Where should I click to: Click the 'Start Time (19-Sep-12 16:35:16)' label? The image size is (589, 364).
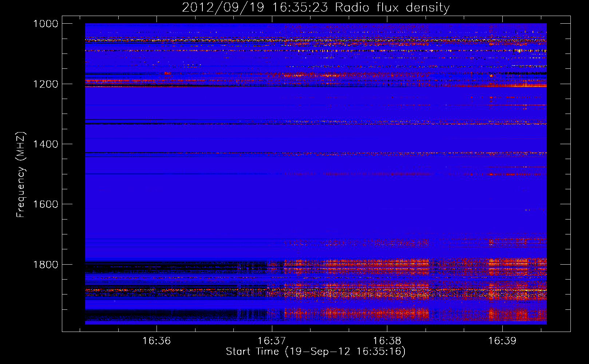pos(316,352)
